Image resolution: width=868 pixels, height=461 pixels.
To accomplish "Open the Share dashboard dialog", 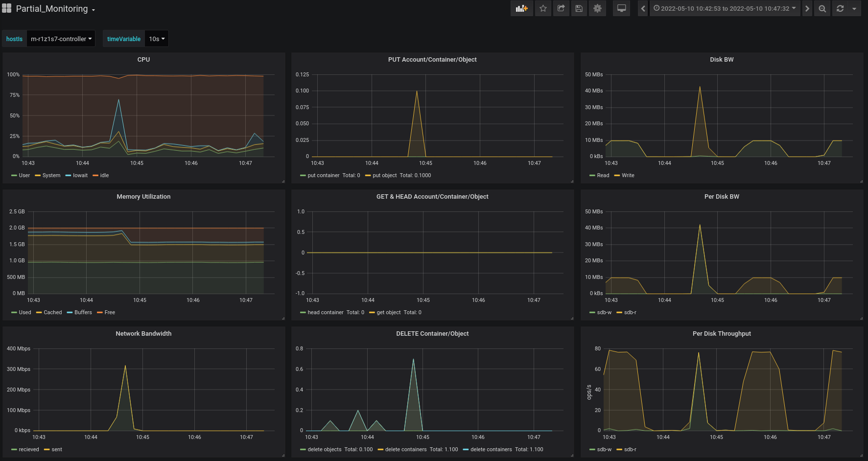I will 561,8.
